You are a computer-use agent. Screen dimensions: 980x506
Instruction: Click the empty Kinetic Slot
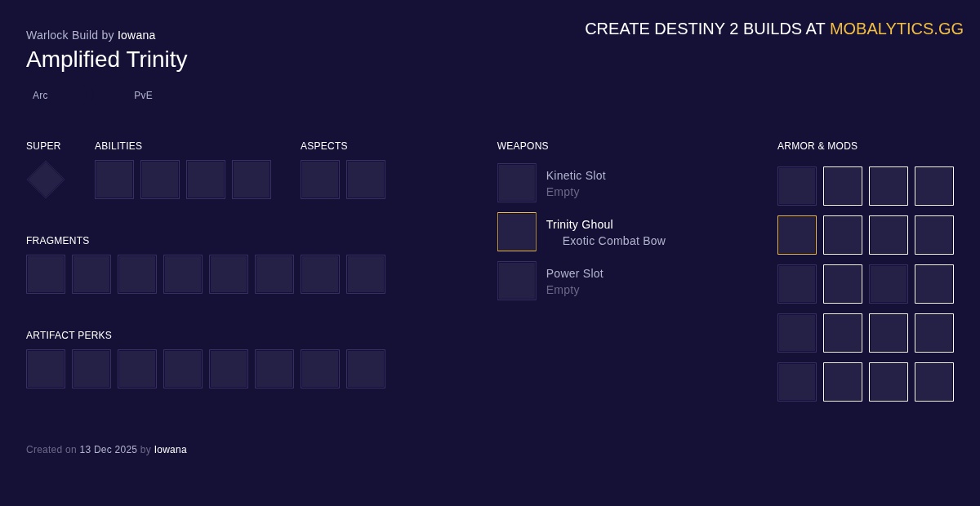(516, 183)
